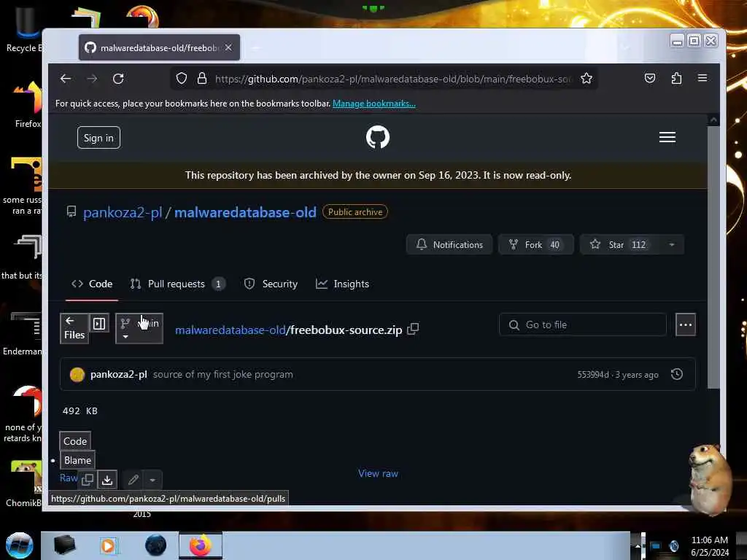This screenshot has height=560, width=747.
Task: Go back to Files list
Action: point(74,328)
